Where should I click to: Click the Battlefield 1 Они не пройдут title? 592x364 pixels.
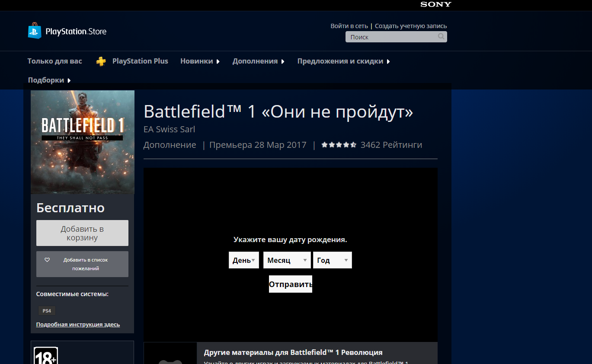[278, 112]
